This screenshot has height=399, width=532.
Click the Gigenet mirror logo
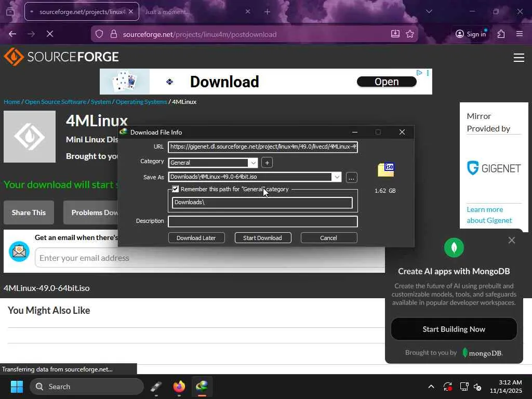494,168
